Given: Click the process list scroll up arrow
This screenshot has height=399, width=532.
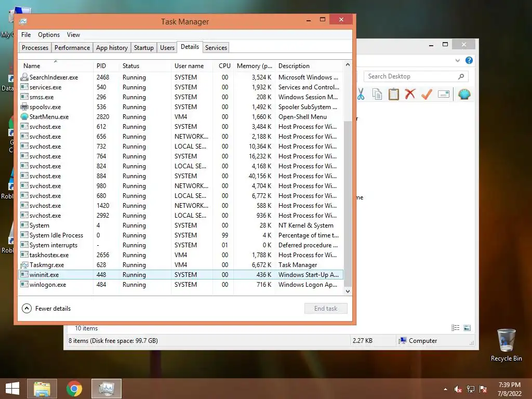Looking at the screenshot, I should click(x=348, y=64).
